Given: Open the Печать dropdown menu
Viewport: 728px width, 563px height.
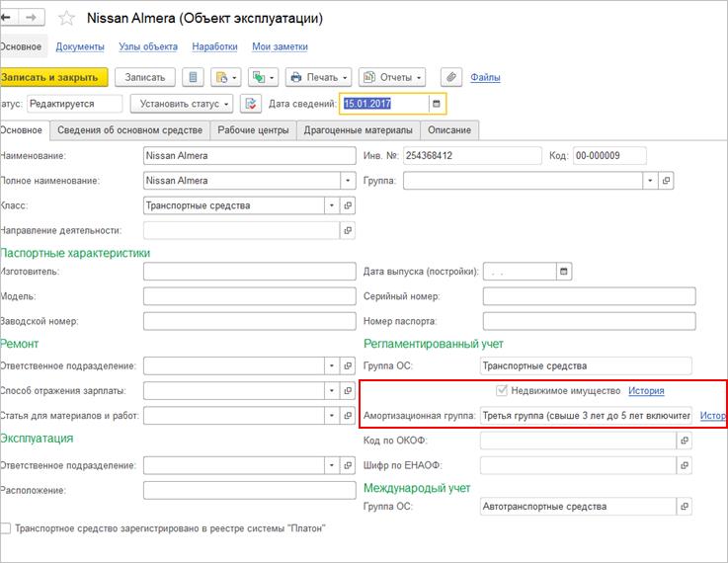Looking at the screenshot, I should point(318,77).
